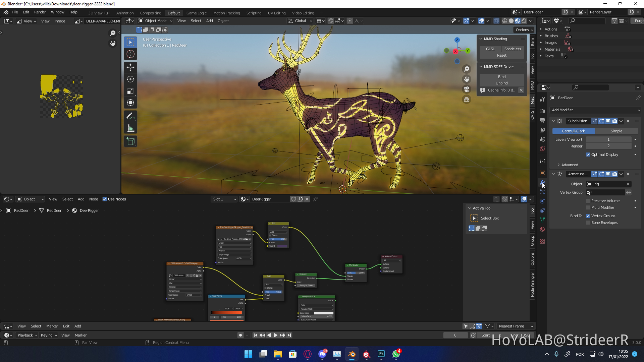Image resolution: width=644 pixels, height=362 pixels.
Task: Disable Use Nodes checkbox
Action: pyautogui.click(x=105, y=199)
